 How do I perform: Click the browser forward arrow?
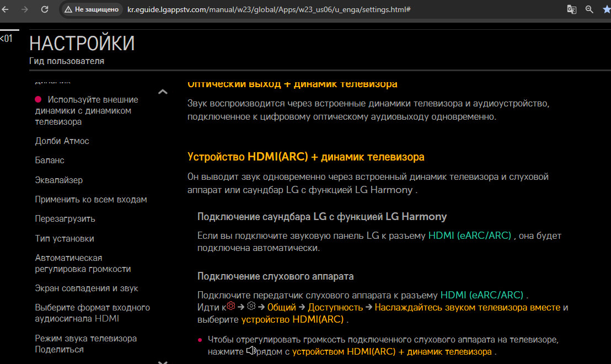pyautogui.click(x=25, y=9)
